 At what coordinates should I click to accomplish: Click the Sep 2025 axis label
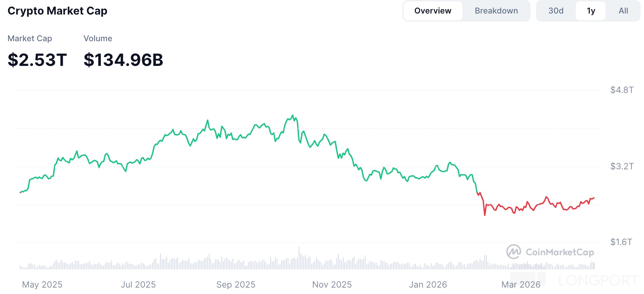pyautogui.click(x=236, y=285)
